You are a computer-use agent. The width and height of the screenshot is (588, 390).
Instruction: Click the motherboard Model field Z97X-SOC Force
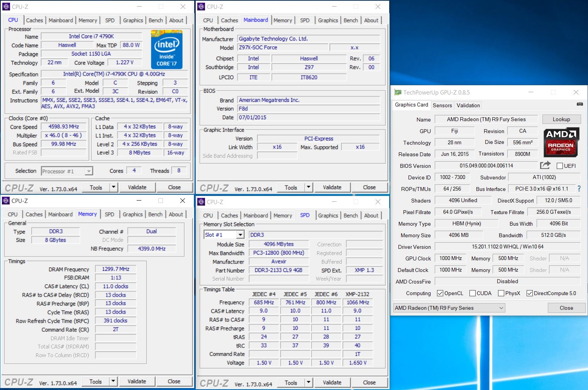coord(283,47)
